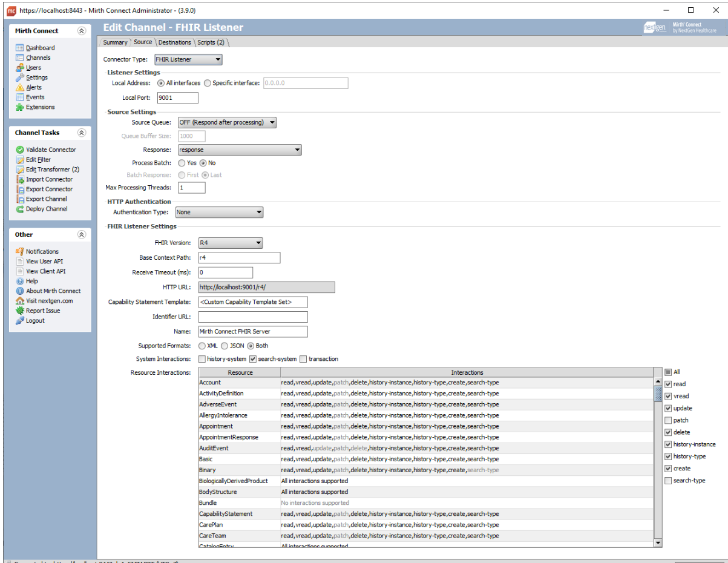The width and height of the screenshot is (728, 563).
Task: Enable the history-system checkbox
Action: (202, 359)
